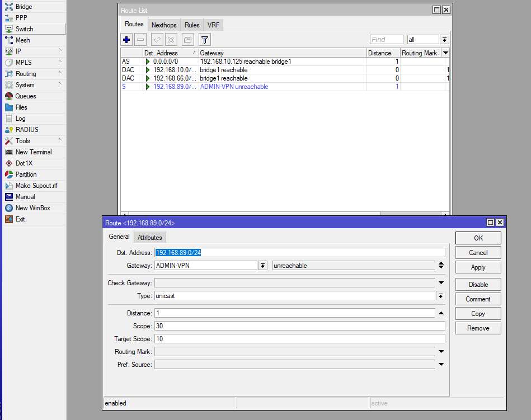Select the General tab in route dialog
The width and height of the screenshot is (531, 420).
click(119, 237)
